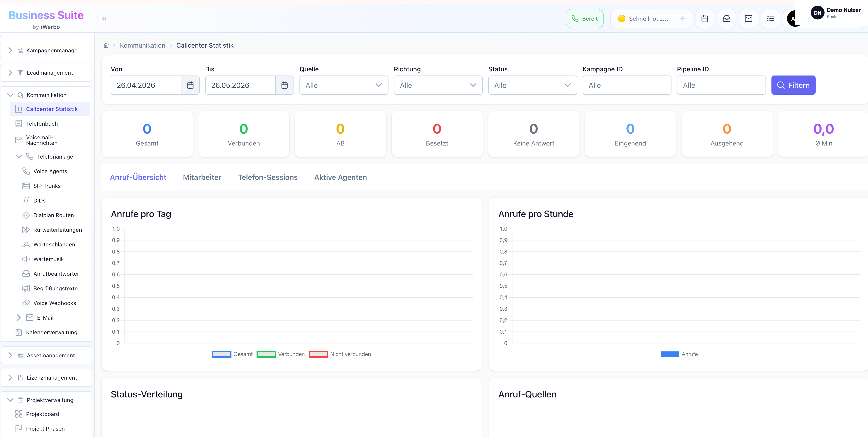Click the Projektboard grid icon
The image size is (868, 437).
pos(19,414)
